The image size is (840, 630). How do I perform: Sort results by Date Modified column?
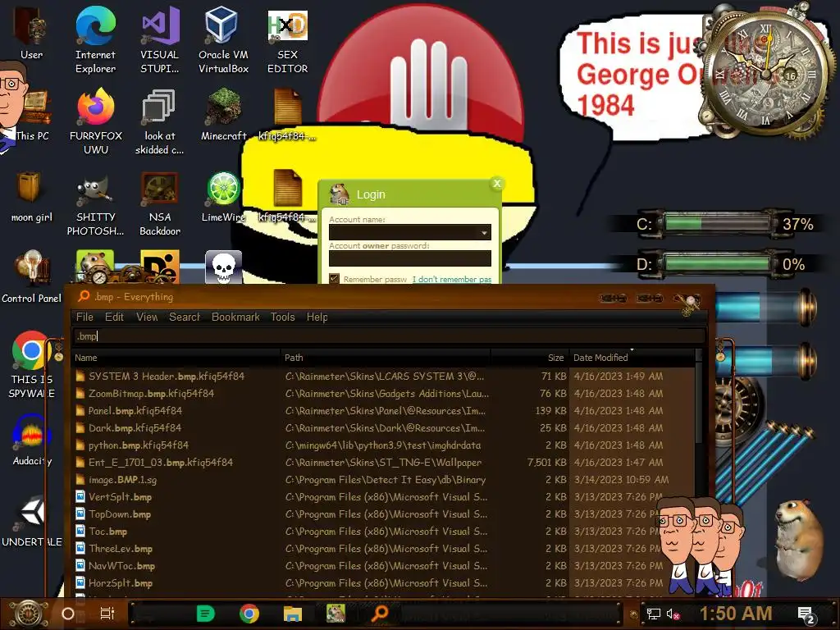pyautogui.click(x=632, y=358)
